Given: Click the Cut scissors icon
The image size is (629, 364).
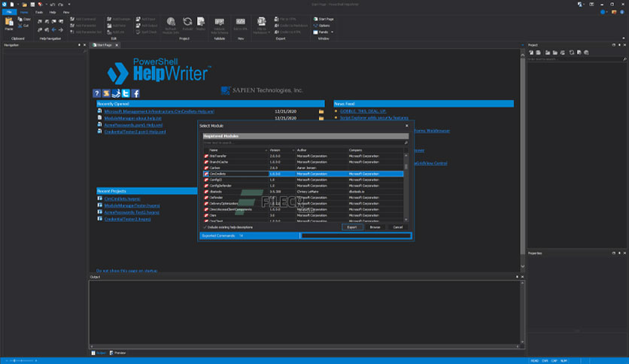Looking at the screenshot, I should 20,26.
